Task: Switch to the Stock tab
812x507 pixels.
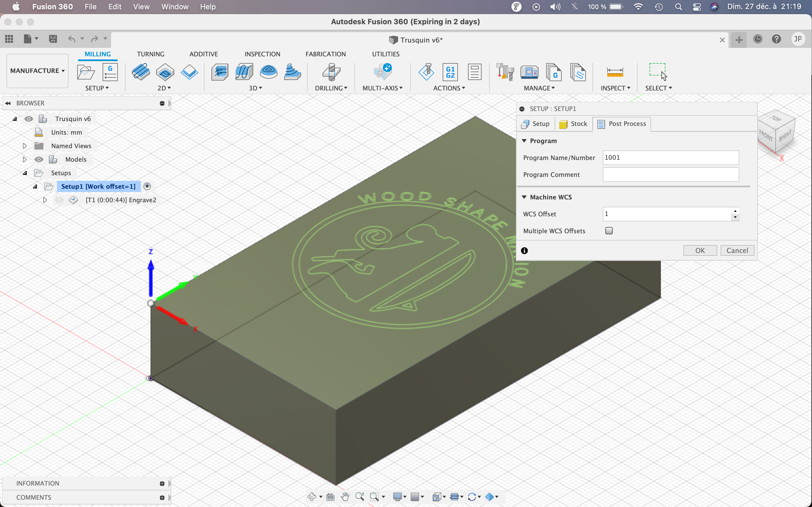Action: pyautogui.click(x=573, y=124)
